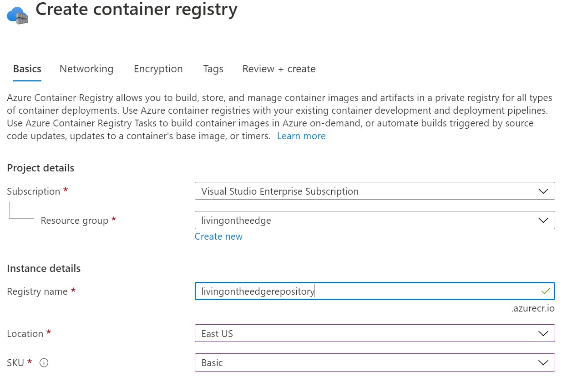Expand the Subscription dropdown
Image resolution: width=572 pixels, height=392 pixels.
(x=375, y=191)
